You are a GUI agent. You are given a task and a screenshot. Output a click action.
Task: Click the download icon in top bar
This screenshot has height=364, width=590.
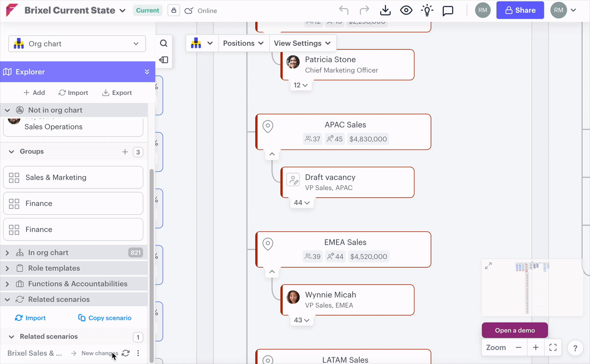(385, 11)
